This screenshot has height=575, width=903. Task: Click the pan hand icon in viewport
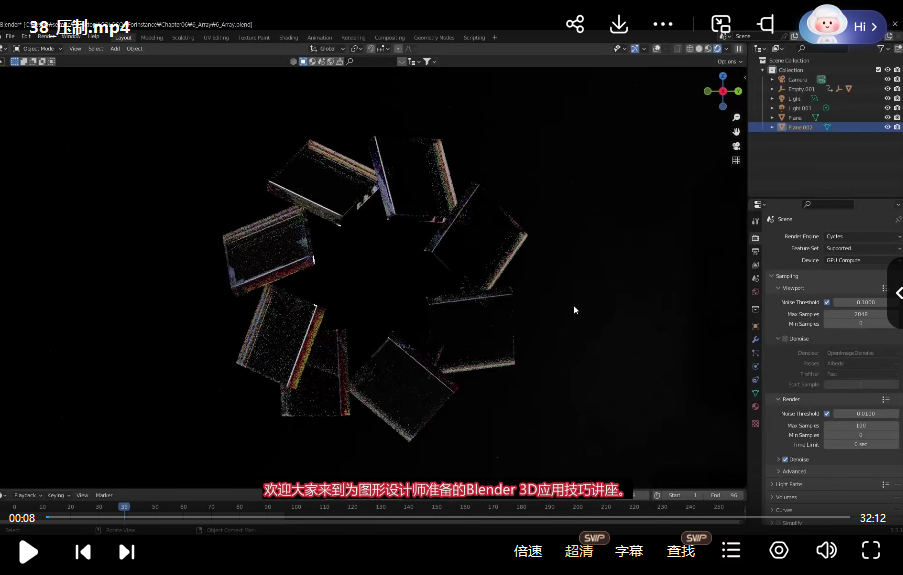point(736,131)
